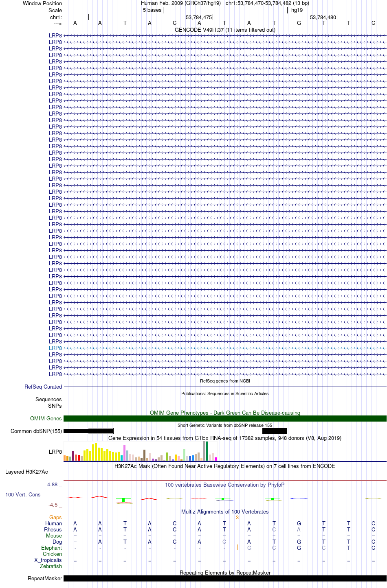Image resolution: width=387 pixels, height=588 pixels.
Task: Click the orange gap count 3
Action: tap(237, 517)
